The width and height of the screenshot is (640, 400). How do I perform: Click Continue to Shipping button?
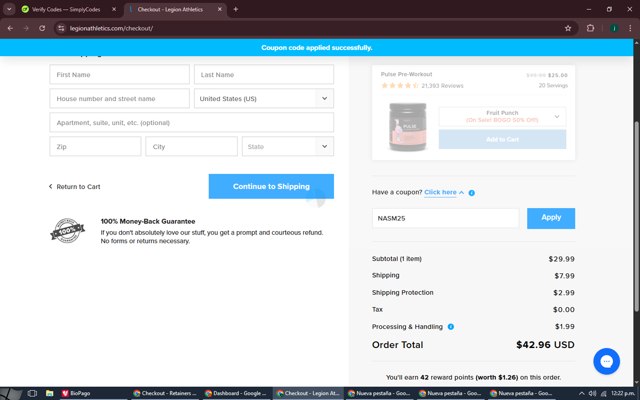271,186
